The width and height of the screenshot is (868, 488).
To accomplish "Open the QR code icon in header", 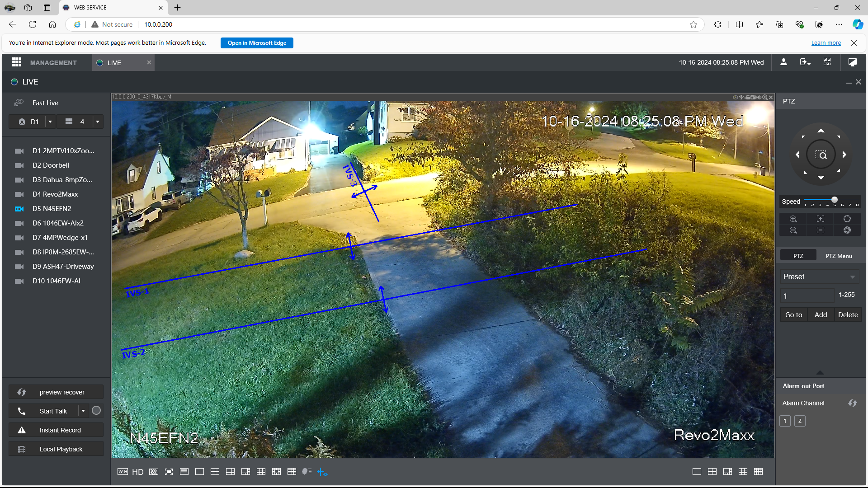I will (x=827, y=62).
